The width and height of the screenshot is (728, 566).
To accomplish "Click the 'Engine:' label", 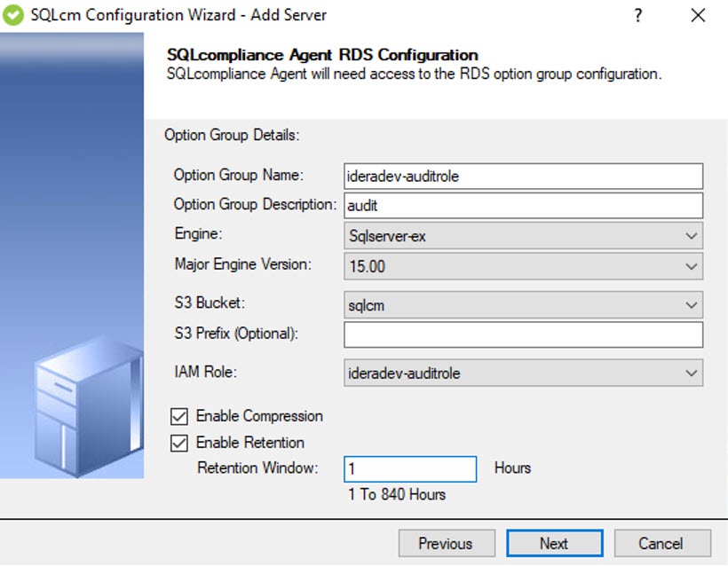I will click(198, 233).
